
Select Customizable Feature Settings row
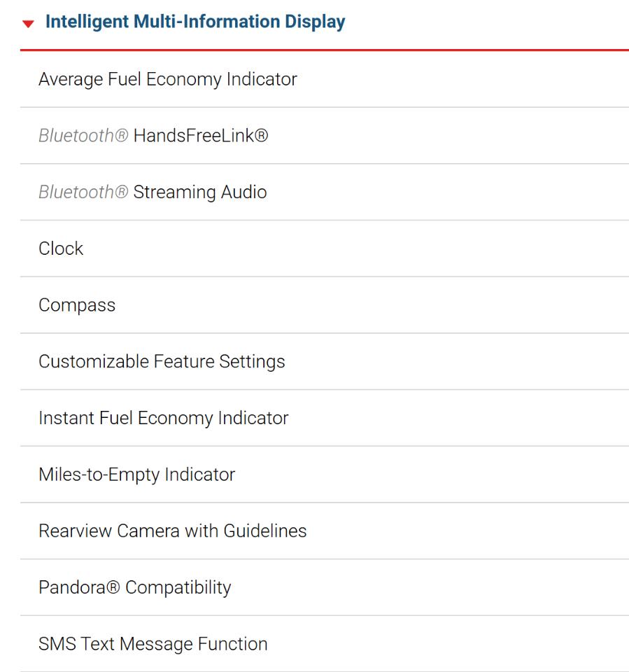point(325,362)
